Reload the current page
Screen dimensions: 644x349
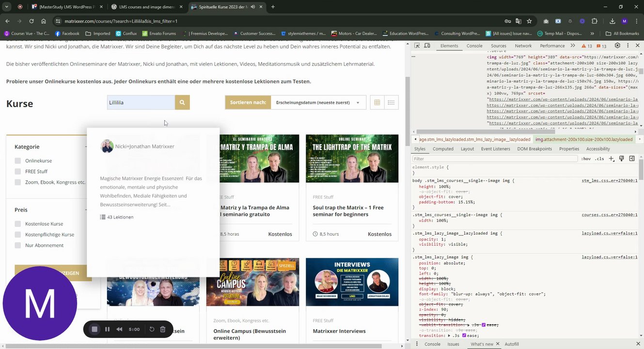[31, 21]
